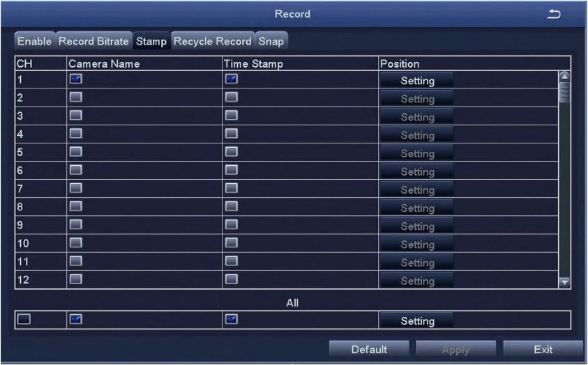Enable Camera Name for channel 12
The height and width of the screenshot is (365, 588).
75,280
